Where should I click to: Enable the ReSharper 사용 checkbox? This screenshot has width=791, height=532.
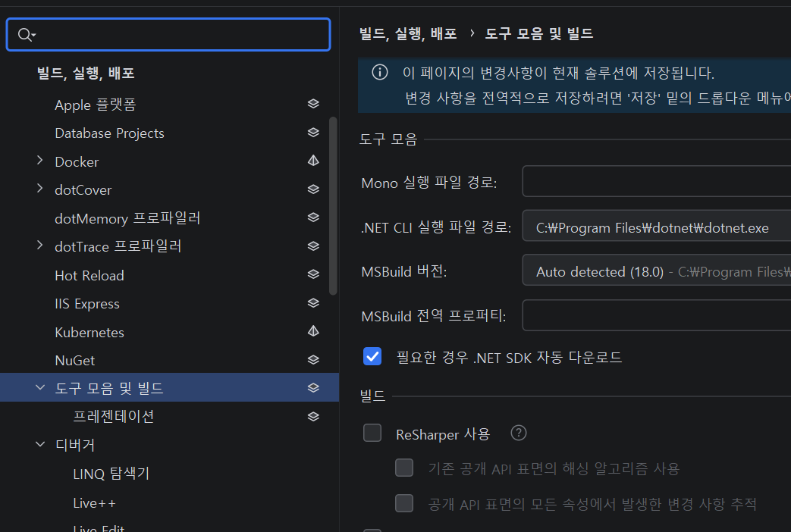pos(372,433)
